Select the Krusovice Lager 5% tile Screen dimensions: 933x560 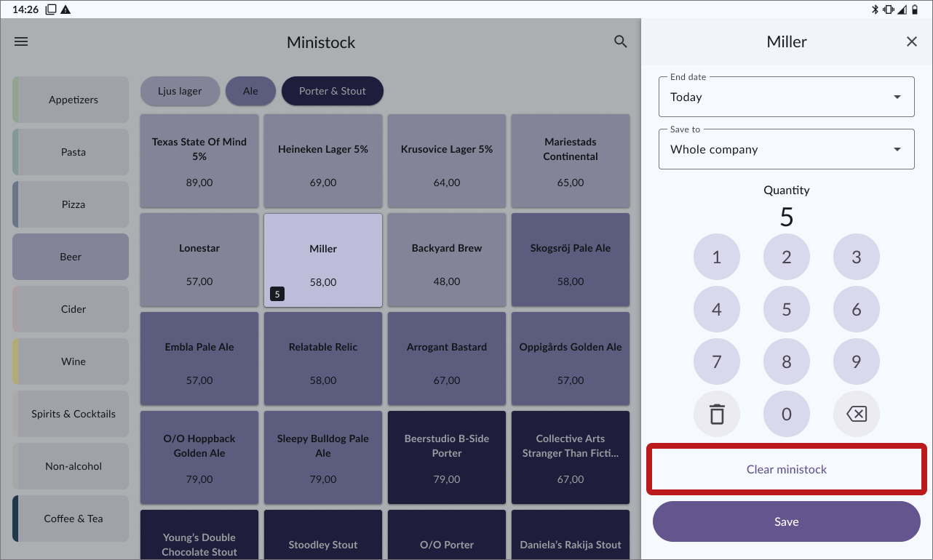pyautogui.click(x=447, y=161)
